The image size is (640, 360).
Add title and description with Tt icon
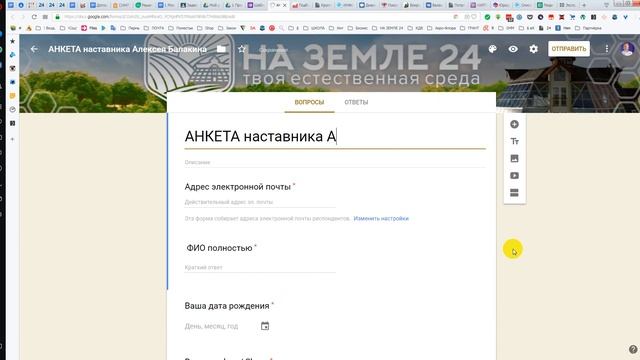coord(514,141)
